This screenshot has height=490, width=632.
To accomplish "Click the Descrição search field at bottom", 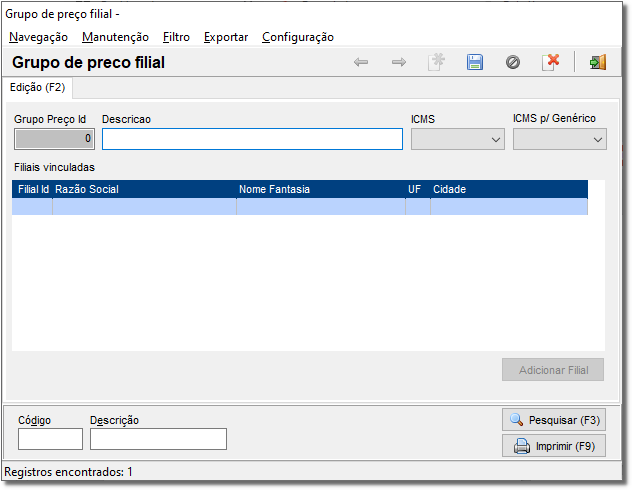I will tap(158, 439).
